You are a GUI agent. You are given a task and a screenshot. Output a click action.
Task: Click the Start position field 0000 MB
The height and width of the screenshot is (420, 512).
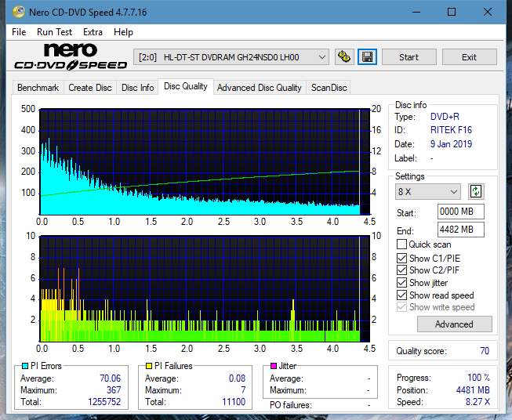tap(460, 212)
